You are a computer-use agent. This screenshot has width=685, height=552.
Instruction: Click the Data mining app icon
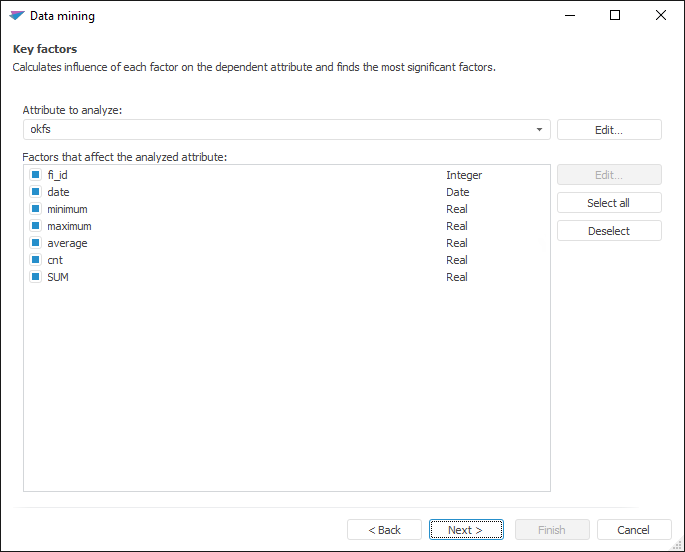coord(16,16)
